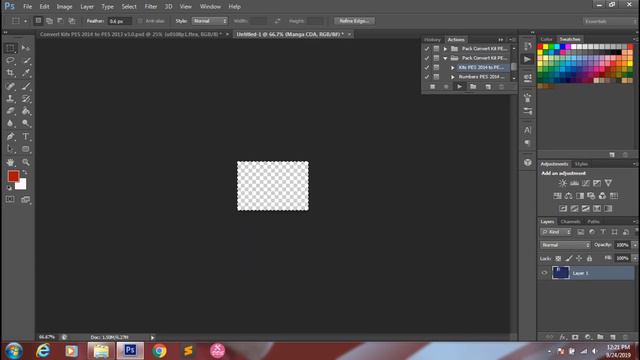
Task: Select the Path Selection tool
Action: click(11, 149)
